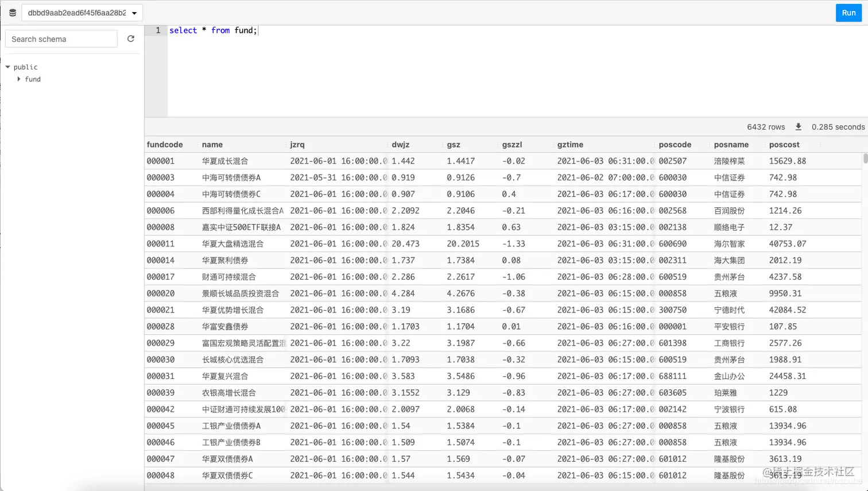Select fundcode cell 000030
This screenshot has width=868, height=491.
(x=161, y=359)
